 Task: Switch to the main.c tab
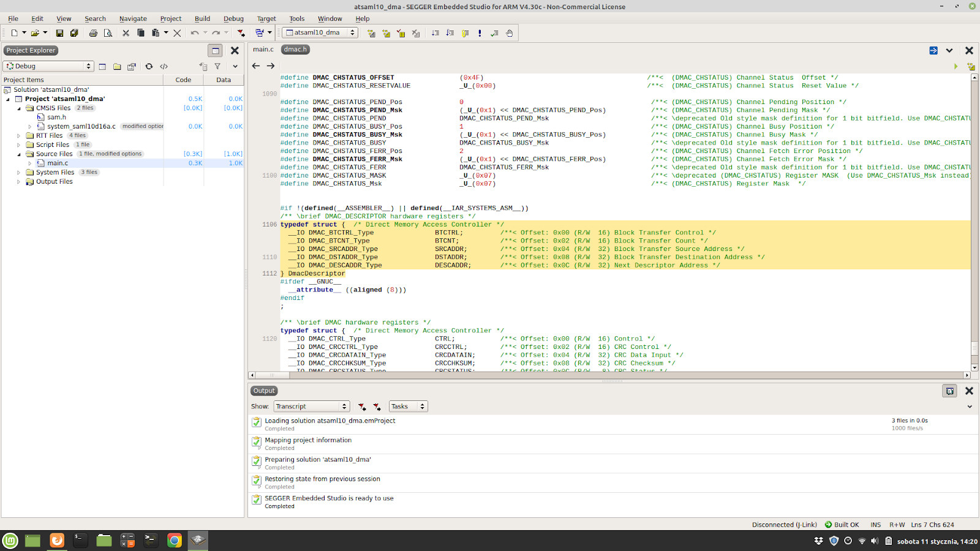[x=263, y=50]
